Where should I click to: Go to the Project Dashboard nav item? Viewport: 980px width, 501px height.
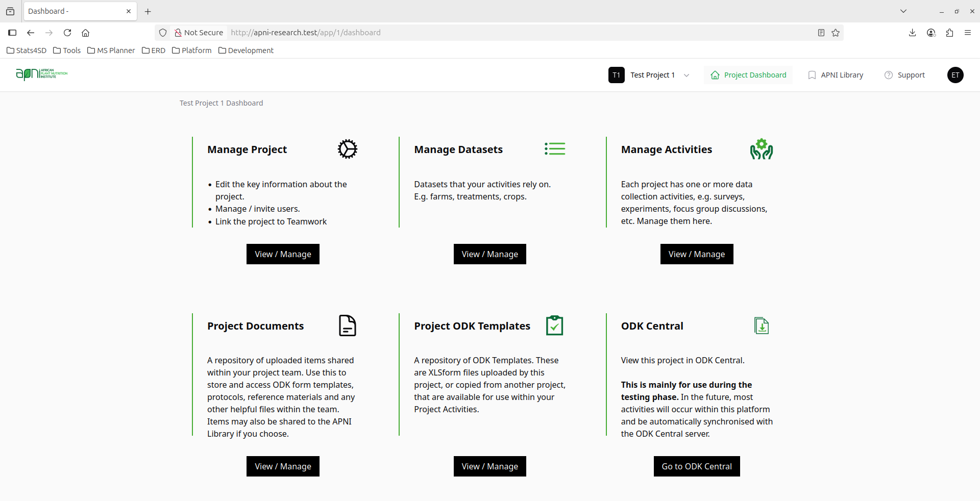coord(748,75)
